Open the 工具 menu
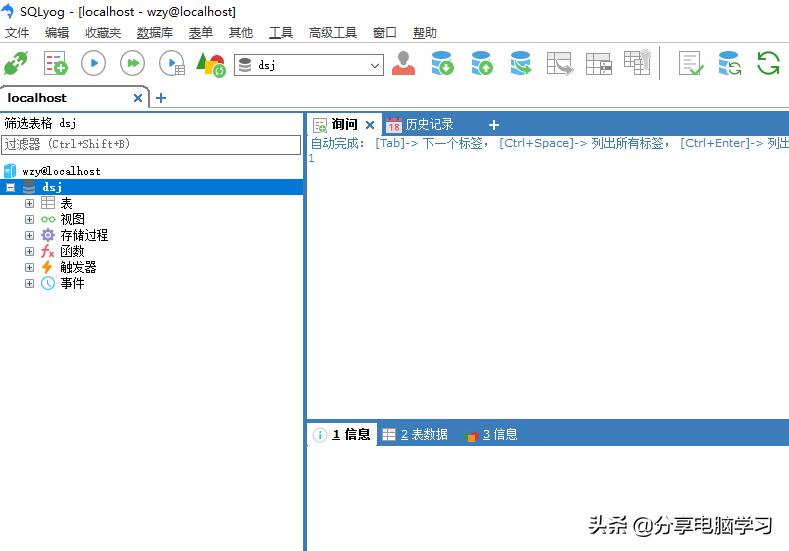This screenshot has height=551, width=789. (281, 33)
